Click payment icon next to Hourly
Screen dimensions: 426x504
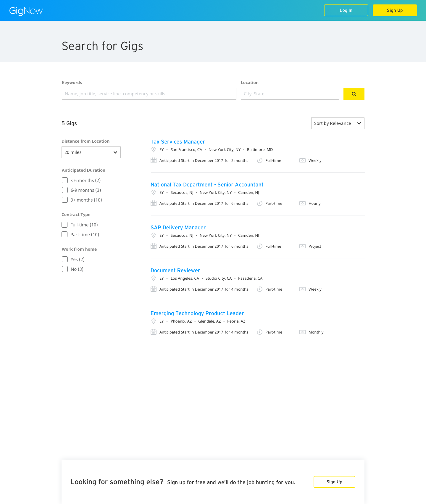click(302, 203)
